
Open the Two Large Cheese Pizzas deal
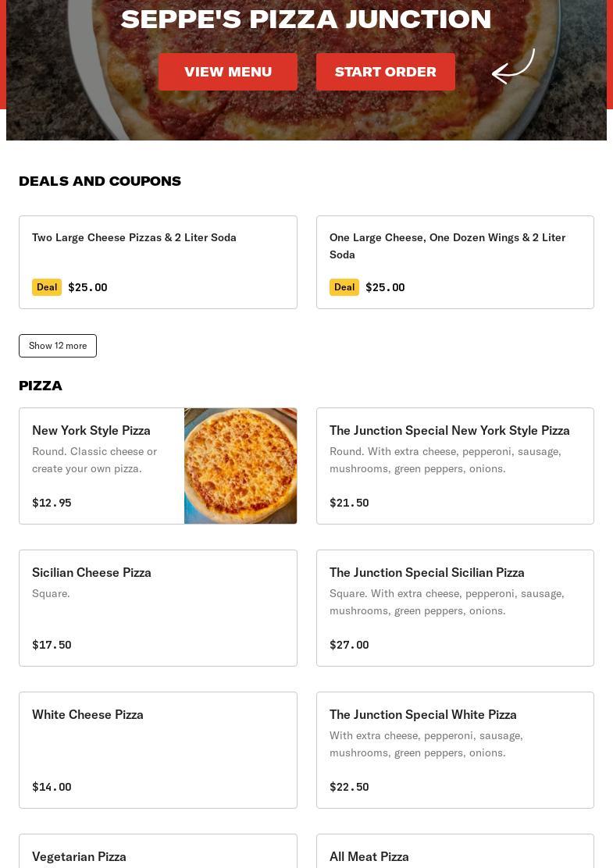point(134,237)
